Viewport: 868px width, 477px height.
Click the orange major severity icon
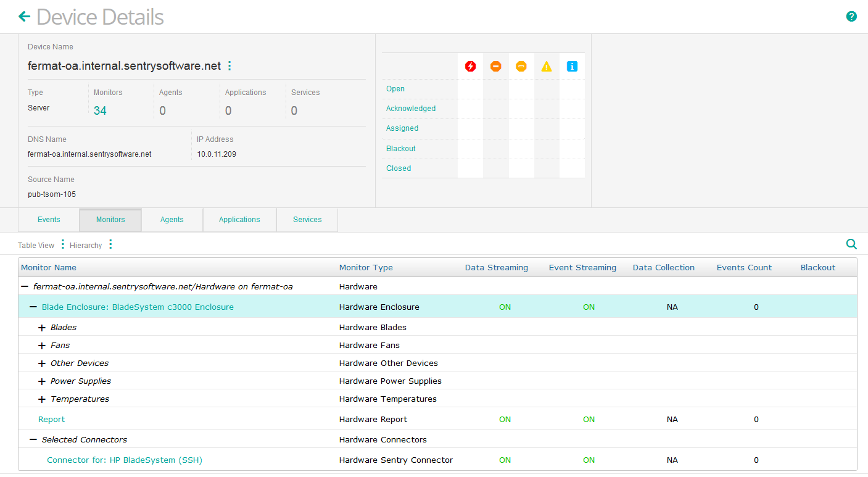495,66
